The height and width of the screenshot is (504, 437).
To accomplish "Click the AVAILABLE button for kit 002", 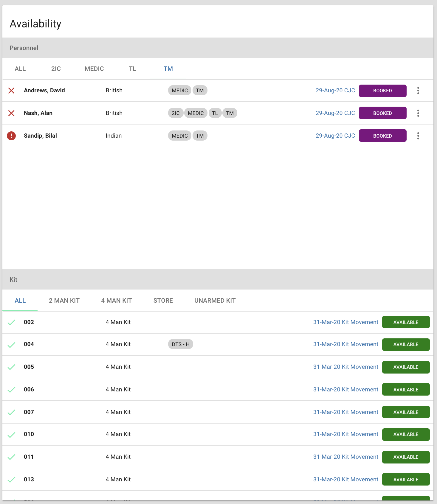I will (x=406, y=322).
